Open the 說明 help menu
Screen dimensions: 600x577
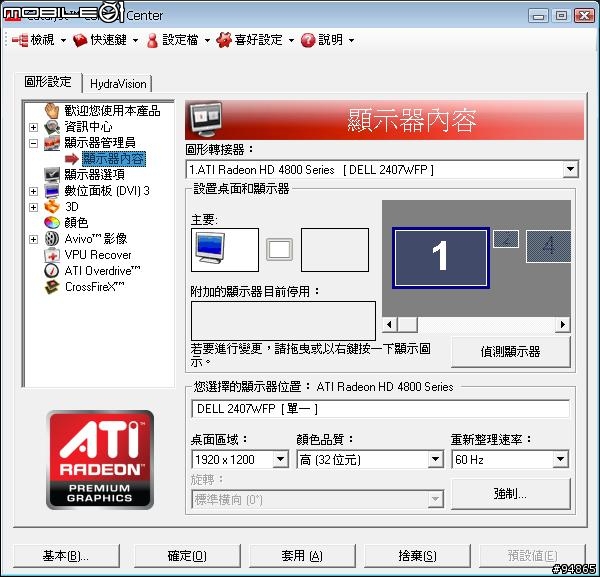pyautogui.click(x=328, y=40)
